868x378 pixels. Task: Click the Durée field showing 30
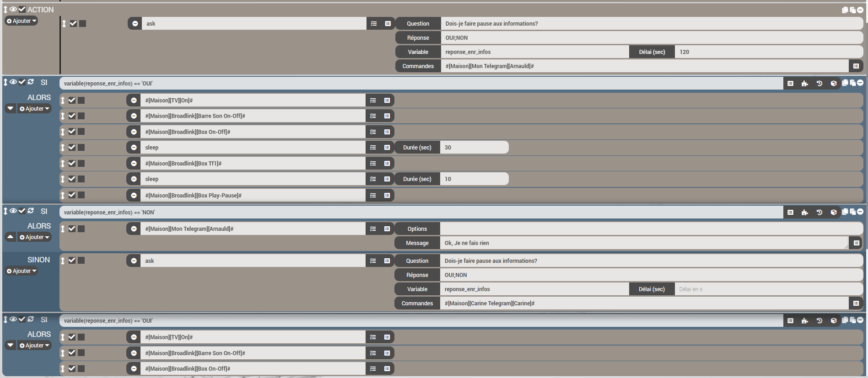[x=474, y=147]
